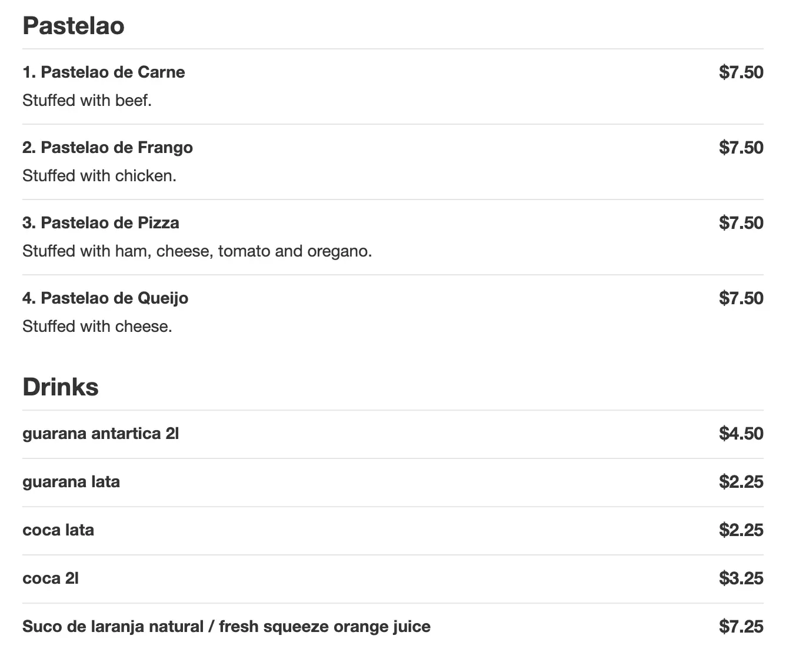Click the Pastelao section heading

coord(74,26)
